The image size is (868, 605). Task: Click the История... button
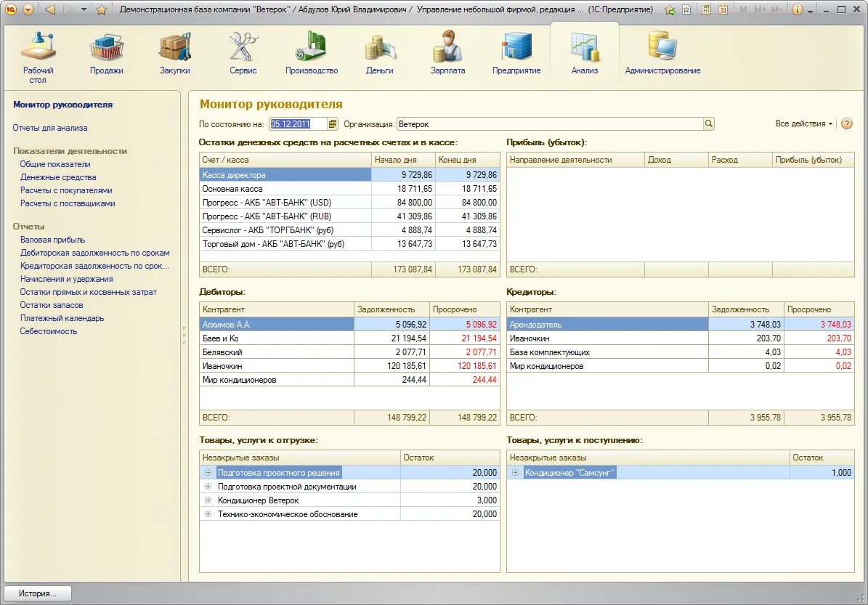click(x=38, y=593)
